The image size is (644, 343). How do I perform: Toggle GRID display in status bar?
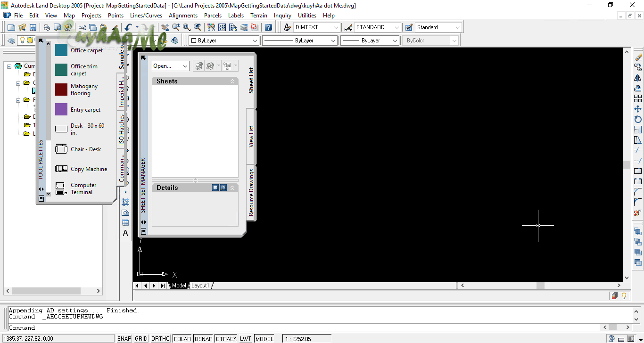141,339
